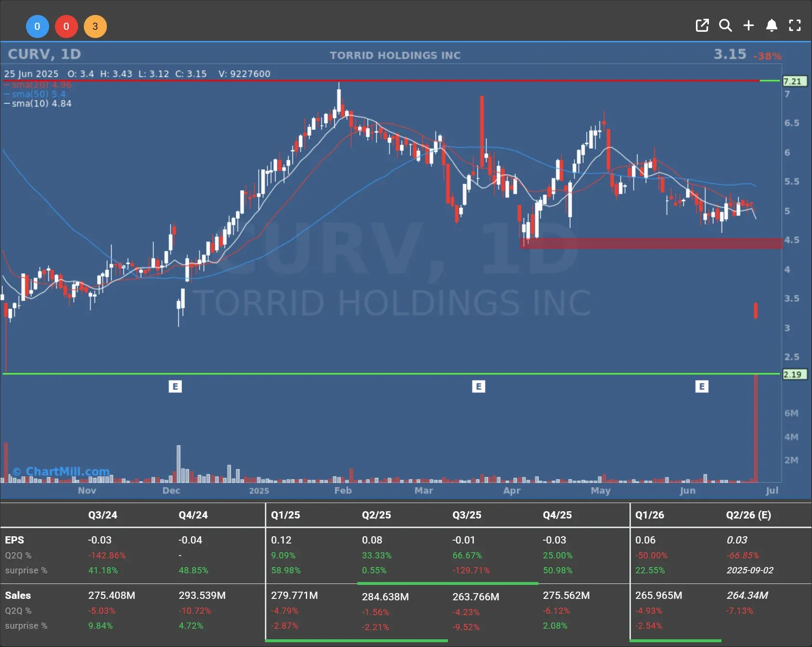Click the sma(50) 5.4 legend entry

(35, 94)
